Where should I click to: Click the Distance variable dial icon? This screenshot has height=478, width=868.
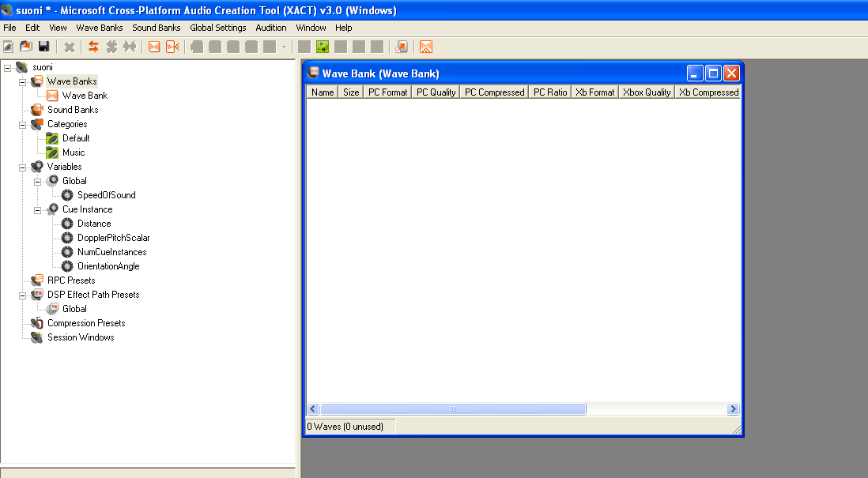tap(67, 224)
